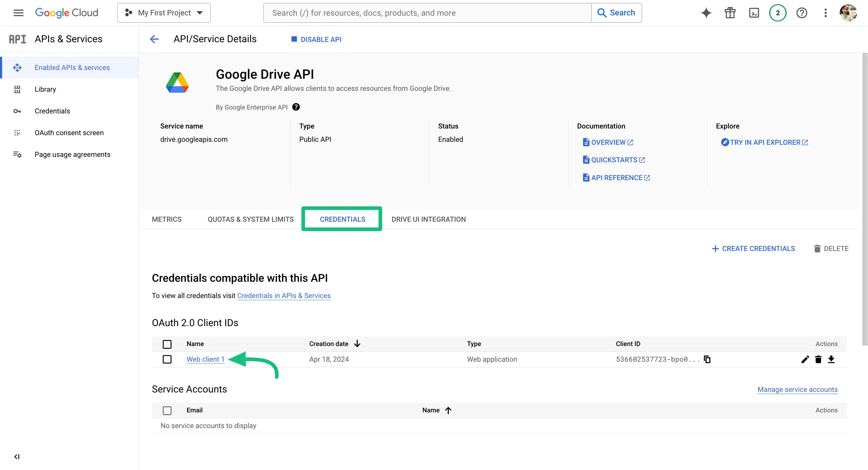Image resolution: width=868 pixels, height=470 pixels.
Task: Sort by Creation date column arrow
Action: tap(357, 344)
